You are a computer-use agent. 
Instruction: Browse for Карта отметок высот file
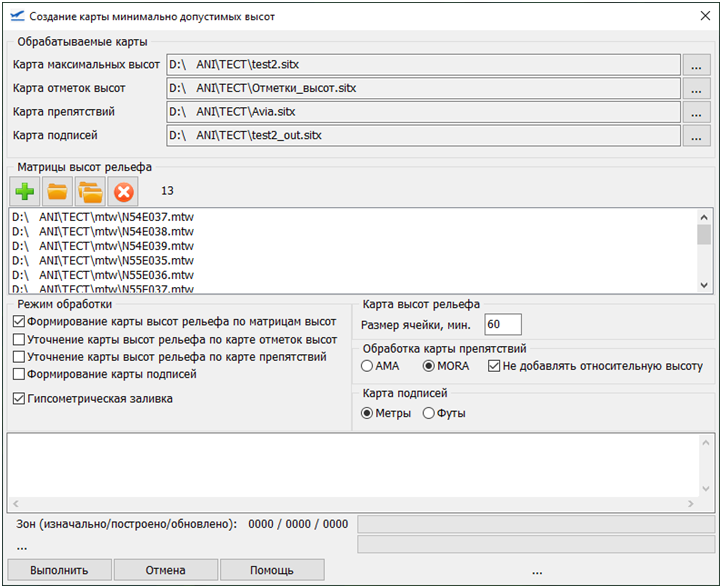click(x=696, y=88)
